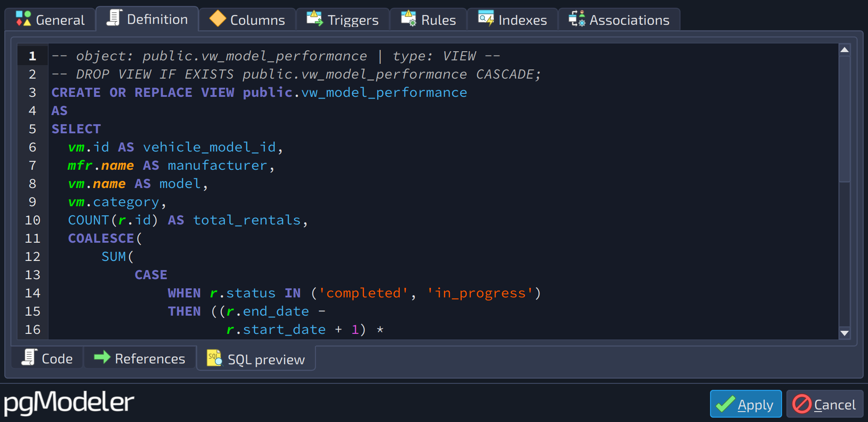Click the orange Columns diamond icon

pyautogui.click(x=217, y=19)
